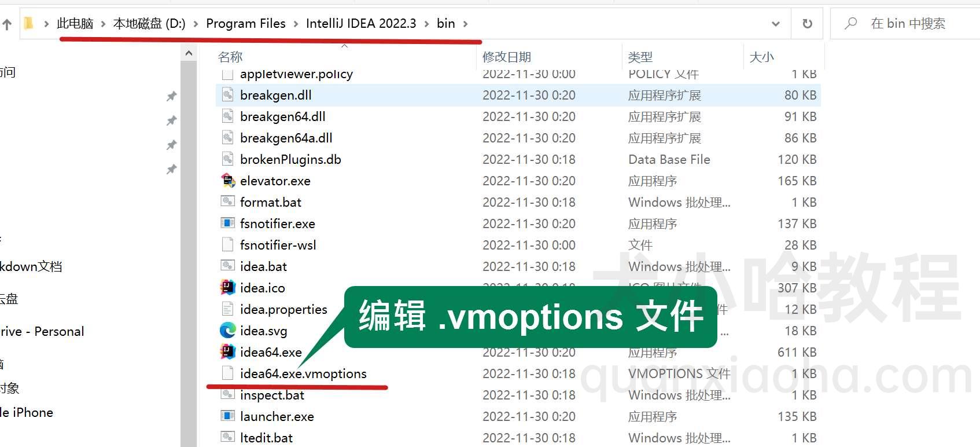Click the refresh button beside address bar
This screenshot has width=980, height=447.
pos(807,24)
